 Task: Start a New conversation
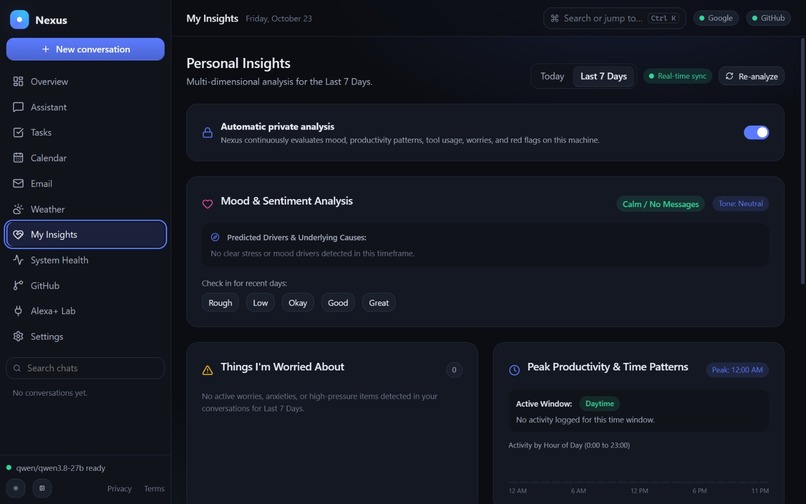tap(85, 49)
